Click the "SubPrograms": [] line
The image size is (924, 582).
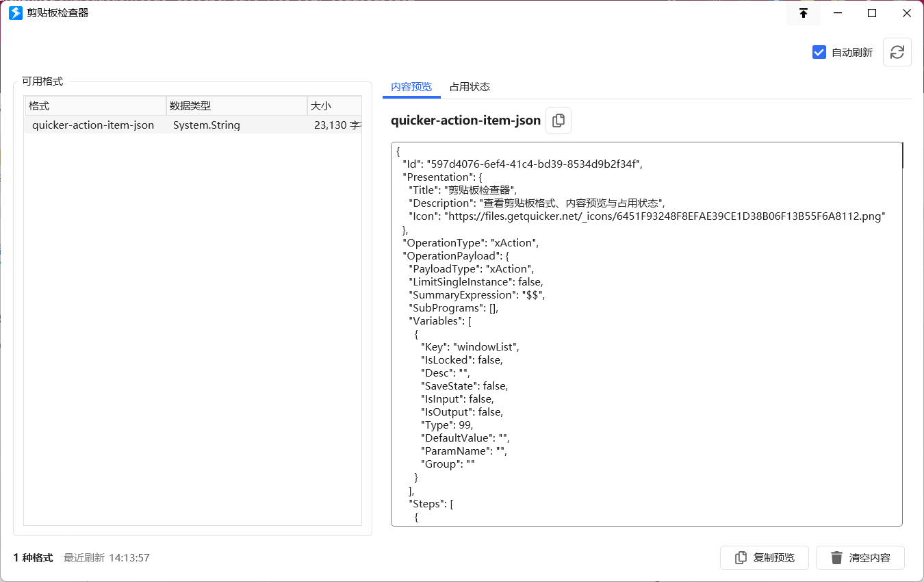point(454,308)
